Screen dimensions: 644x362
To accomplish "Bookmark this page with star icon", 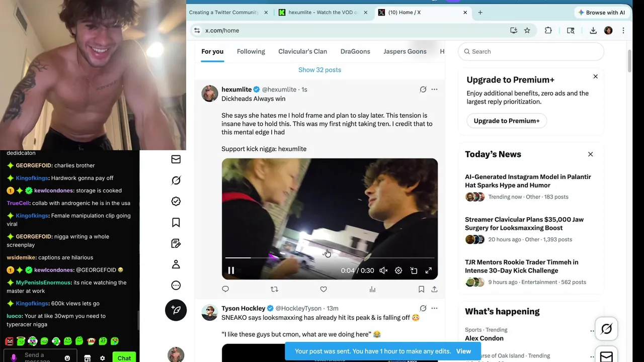I will (x=527, y=31).
